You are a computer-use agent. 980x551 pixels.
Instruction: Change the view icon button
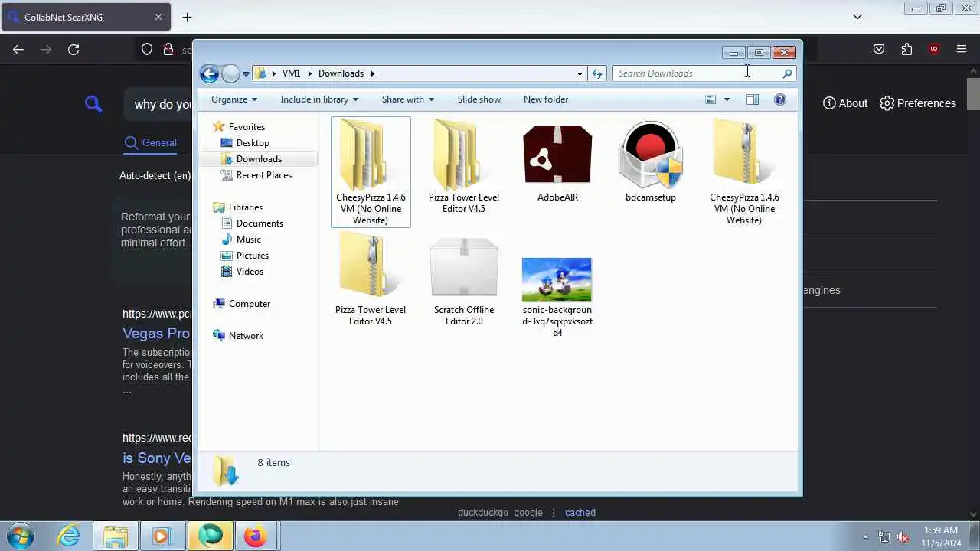710,99
